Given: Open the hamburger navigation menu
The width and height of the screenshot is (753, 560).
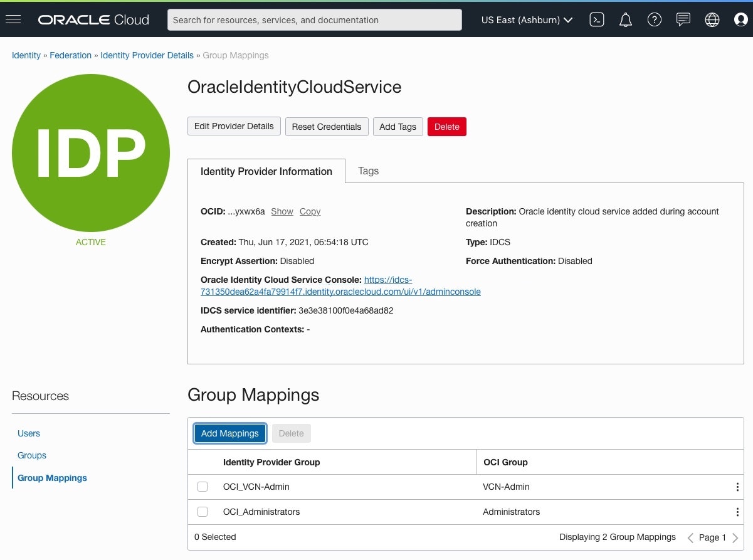Looking at the screenshot, I should point(13,19).
